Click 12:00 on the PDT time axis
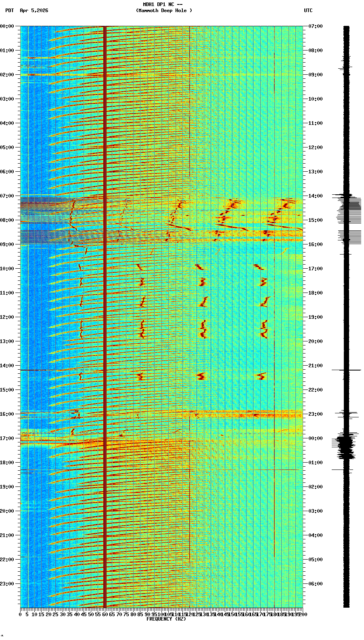The width and height of the screenshot is (364, 640). click(x=7, y=317)
